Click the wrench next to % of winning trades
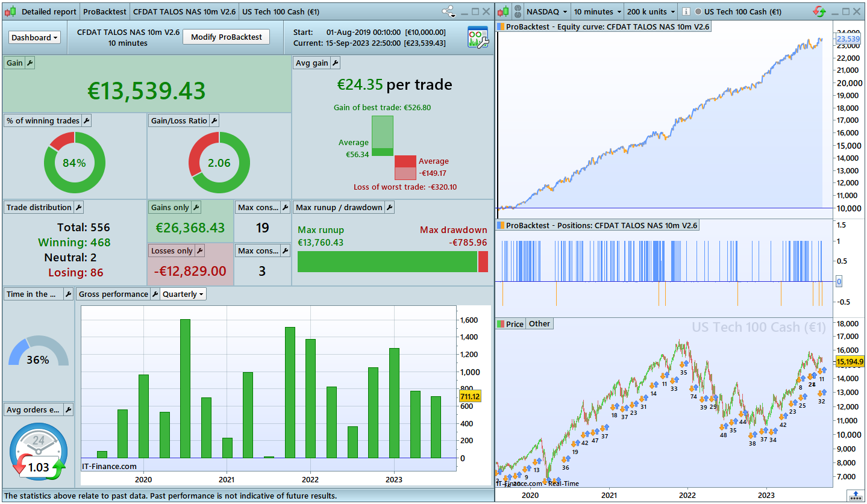Viewport: 867px width, 504px height. pyautogui.click(x=86, y=120)
